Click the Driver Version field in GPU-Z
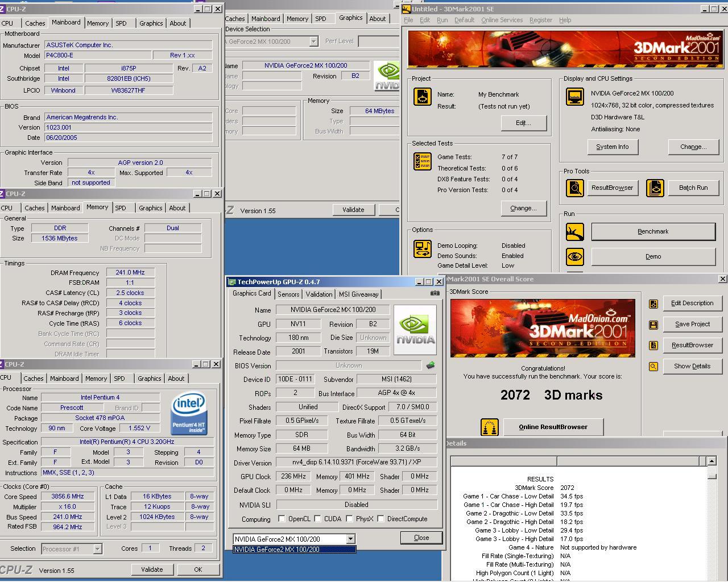728x582 pixels. tap(356, 463)
